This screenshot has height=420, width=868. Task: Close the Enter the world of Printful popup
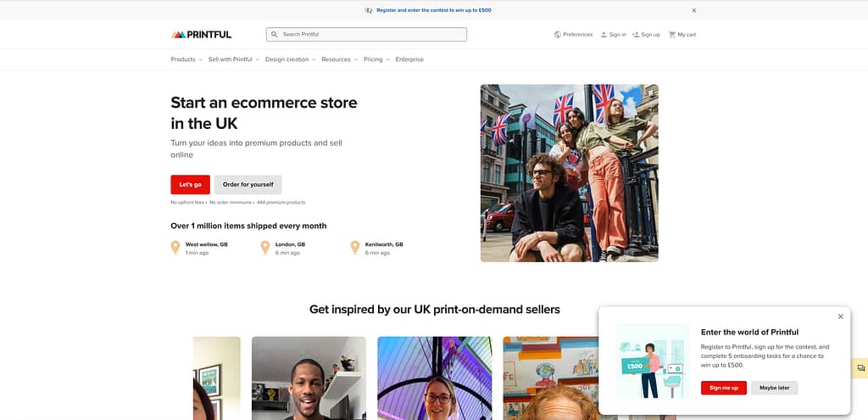point(840,316)
